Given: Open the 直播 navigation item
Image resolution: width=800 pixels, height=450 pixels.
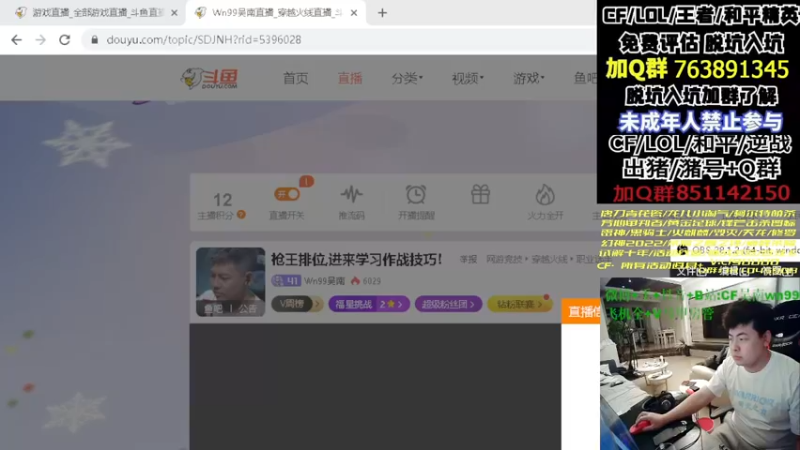Looking at the screenshot, I should (x=350, y=79).
